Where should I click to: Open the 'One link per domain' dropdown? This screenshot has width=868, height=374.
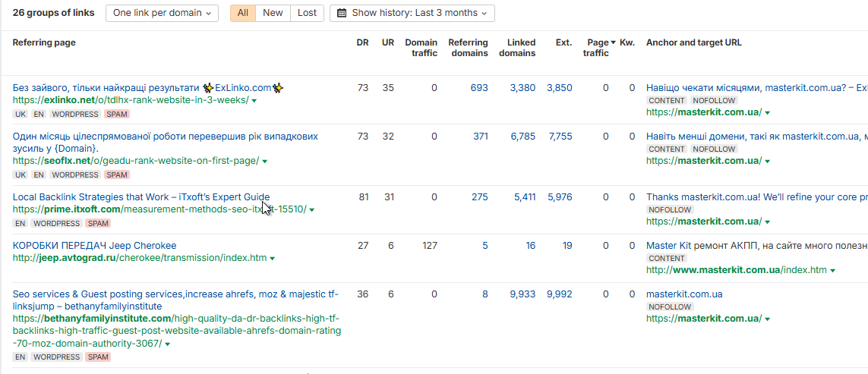[x=162, y=13]
